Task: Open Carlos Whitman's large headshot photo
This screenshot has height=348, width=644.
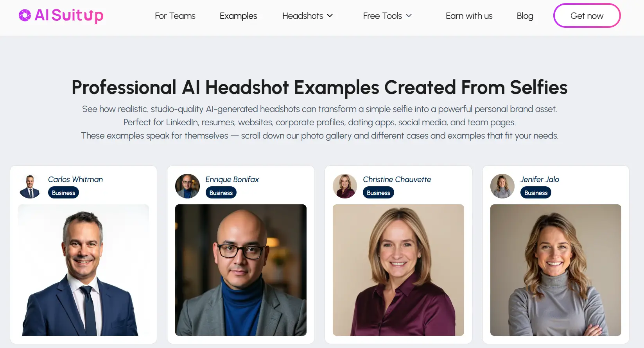Action: tap(83, 270)
